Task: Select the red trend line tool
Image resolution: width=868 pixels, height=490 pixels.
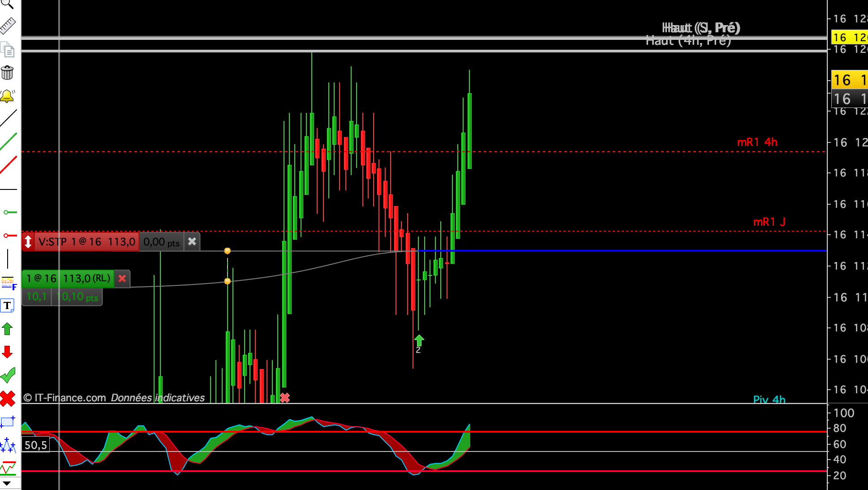Action: (9, 165)
